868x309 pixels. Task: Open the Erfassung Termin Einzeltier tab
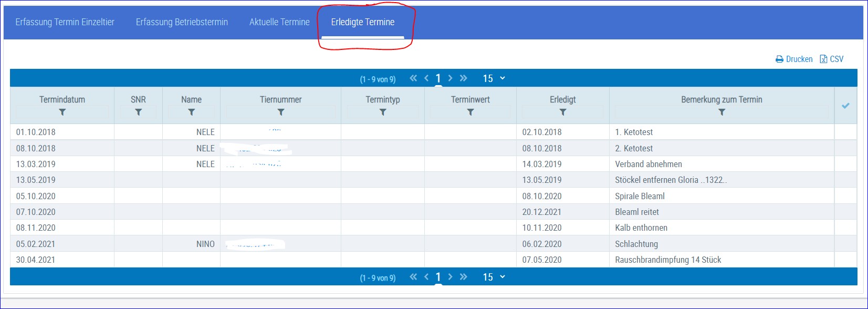pyautogui.click(x=65, y=22)
